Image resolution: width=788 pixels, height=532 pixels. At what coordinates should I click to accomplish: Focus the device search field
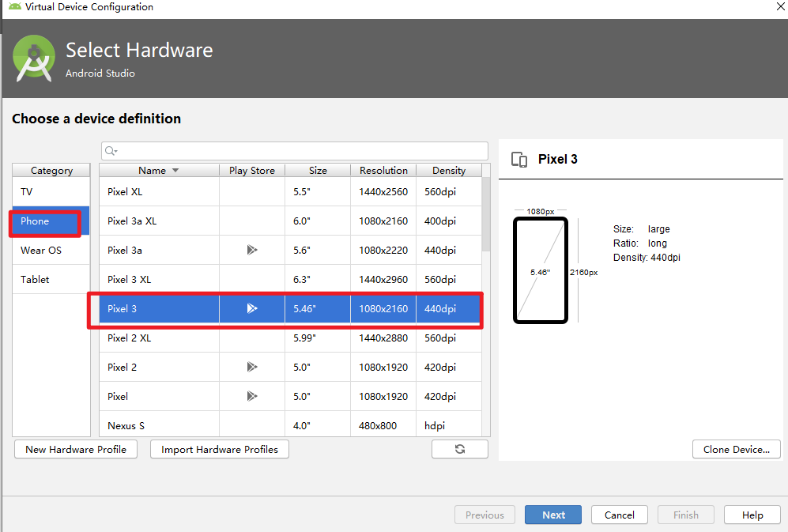(x=295, y=151)
